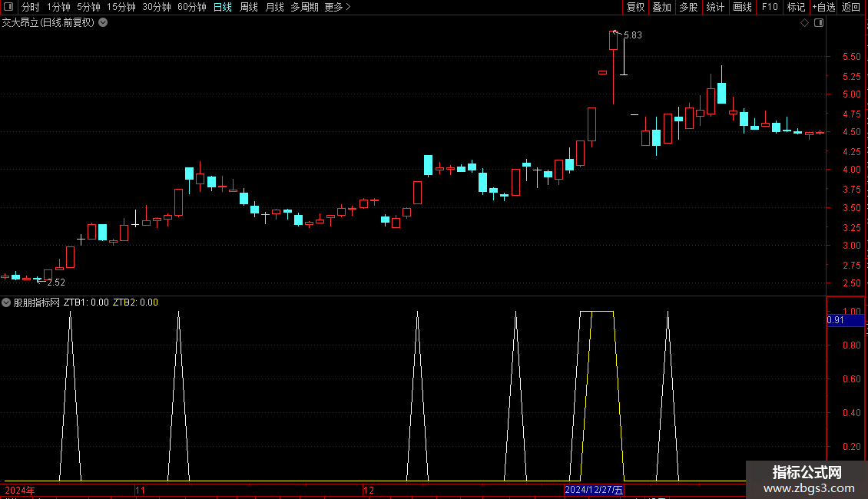Viewport: 868px width, 499px height.
Task: Switch to 周线 weekly chart
Action: pos(249,7)
